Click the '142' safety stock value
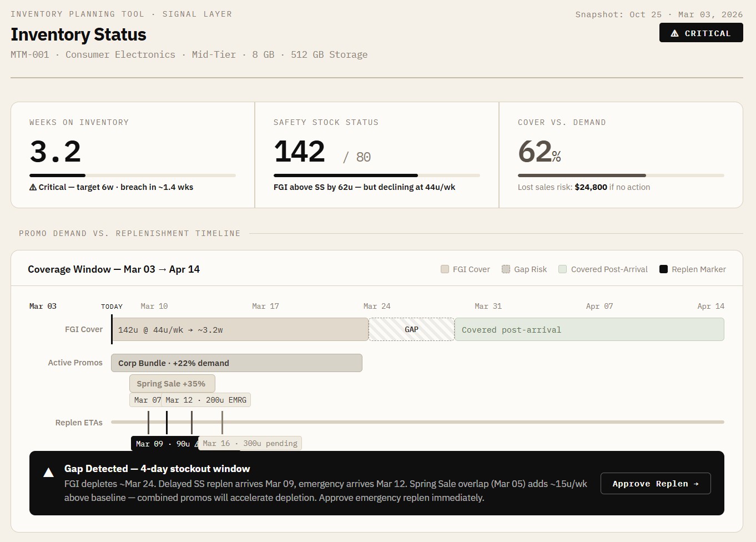Viewport: 756px width, 542px height. point(299,152)
